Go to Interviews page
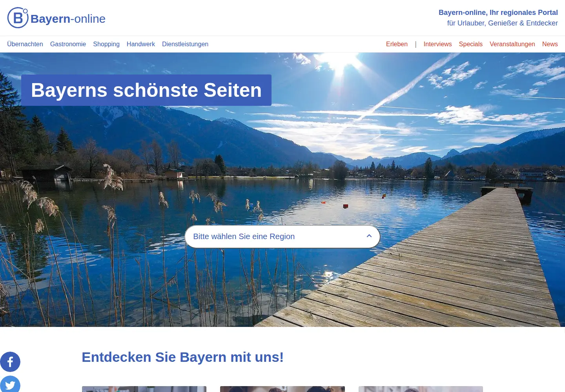565x392 pixels. point(437,44)
